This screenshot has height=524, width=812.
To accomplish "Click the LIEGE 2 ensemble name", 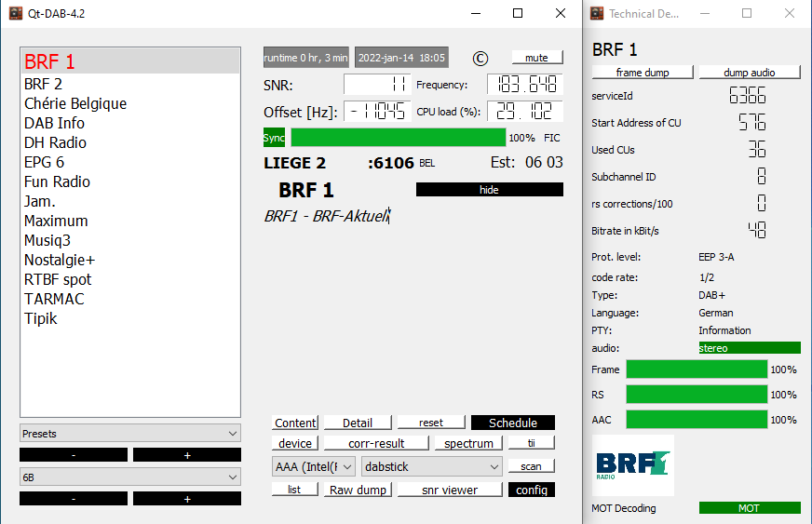I will pos(294,163).
